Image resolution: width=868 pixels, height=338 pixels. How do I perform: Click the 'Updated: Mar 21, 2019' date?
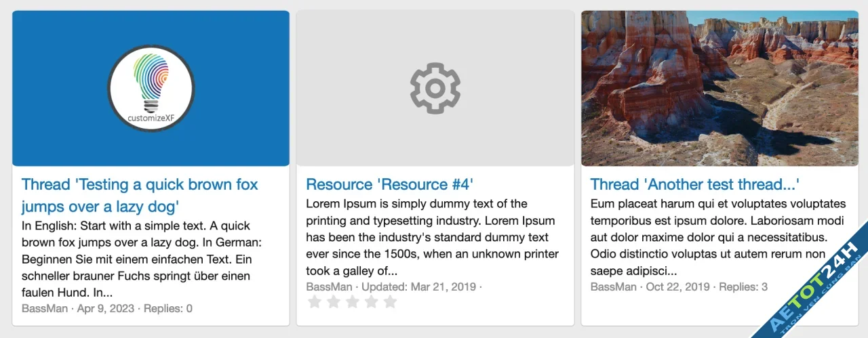click(419, 287)
